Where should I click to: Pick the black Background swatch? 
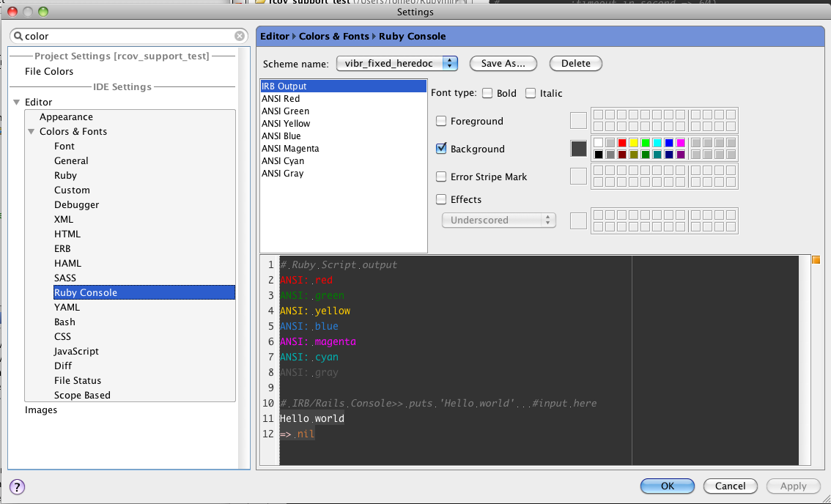(x=599, y=155)
